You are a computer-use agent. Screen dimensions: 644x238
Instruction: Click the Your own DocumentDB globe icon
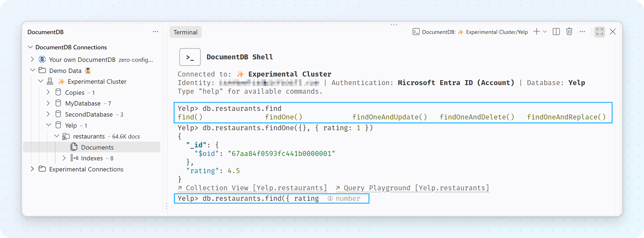(x=42, y=59)
